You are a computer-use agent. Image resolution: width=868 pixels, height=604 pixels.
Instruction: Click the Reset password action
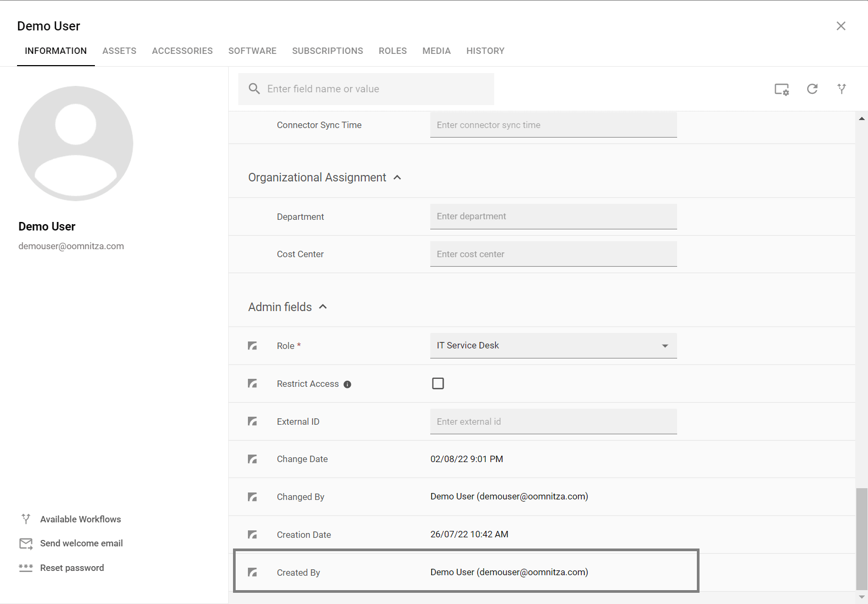(72, 568)
